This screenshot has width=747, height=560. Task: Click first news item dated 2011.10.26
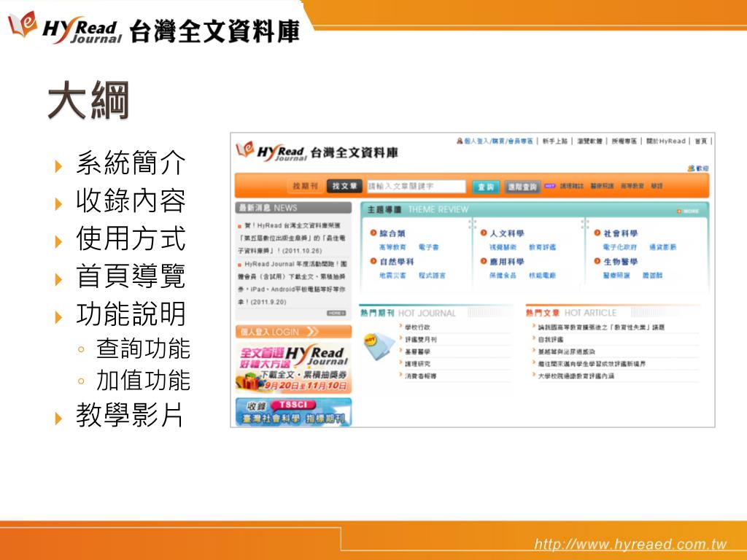(x=292, y=238)
